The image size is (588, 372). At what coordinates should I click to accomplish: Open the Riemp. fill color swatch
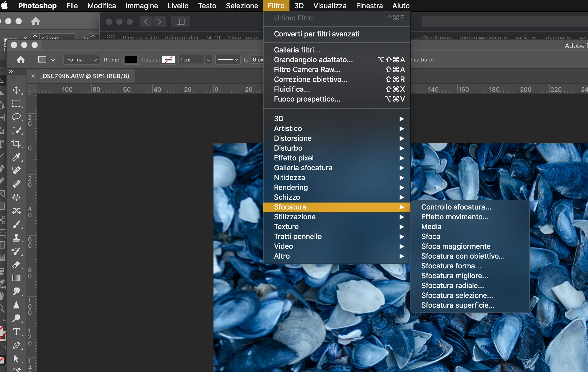click(131, 60)
